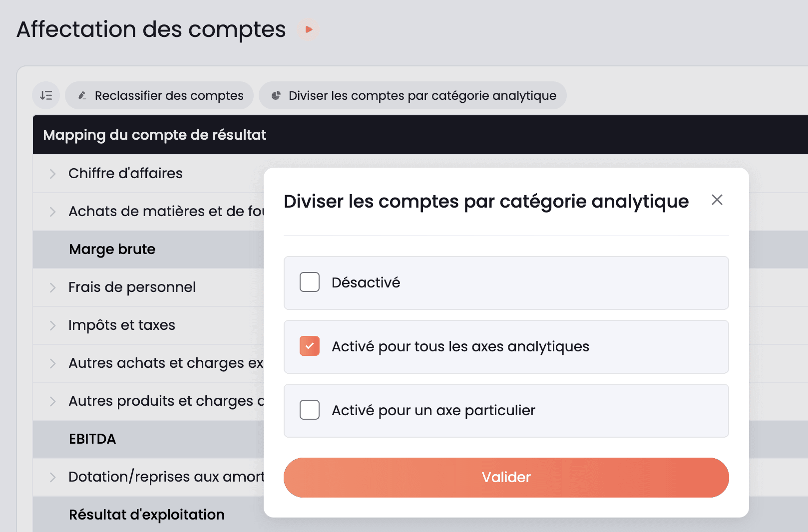Screen dimensions: 808x532
Task: Expand the Frais de personnel row
Action: 52,287
